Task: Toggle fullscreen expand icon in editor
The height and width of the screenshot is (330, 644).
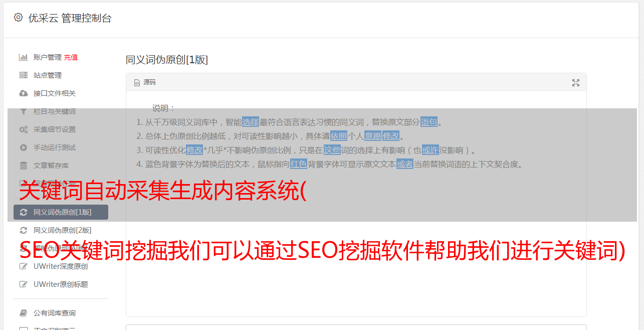Action: click(x=576, y=83)
